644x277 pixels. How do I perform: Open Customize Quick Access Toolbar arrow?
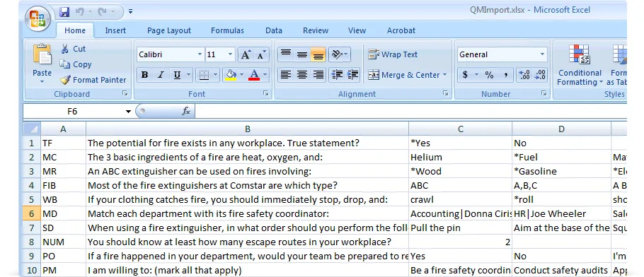click(130, 12)
